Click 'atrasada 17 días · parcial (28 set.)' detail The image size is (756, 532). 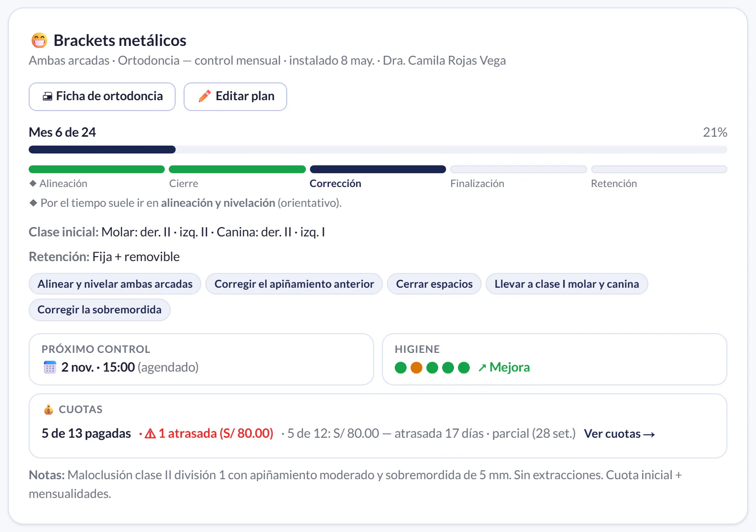pos(485,433)
